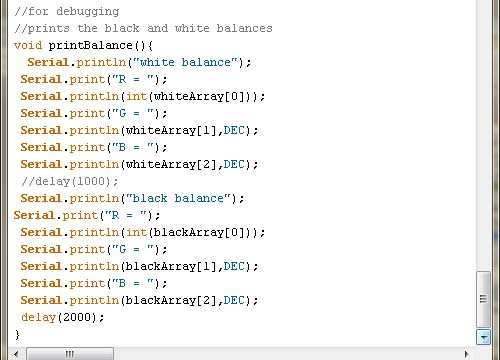Click the vertical scrollbar thumb
This screenshot has height=360, width=500.
click(x=483, y=299)
